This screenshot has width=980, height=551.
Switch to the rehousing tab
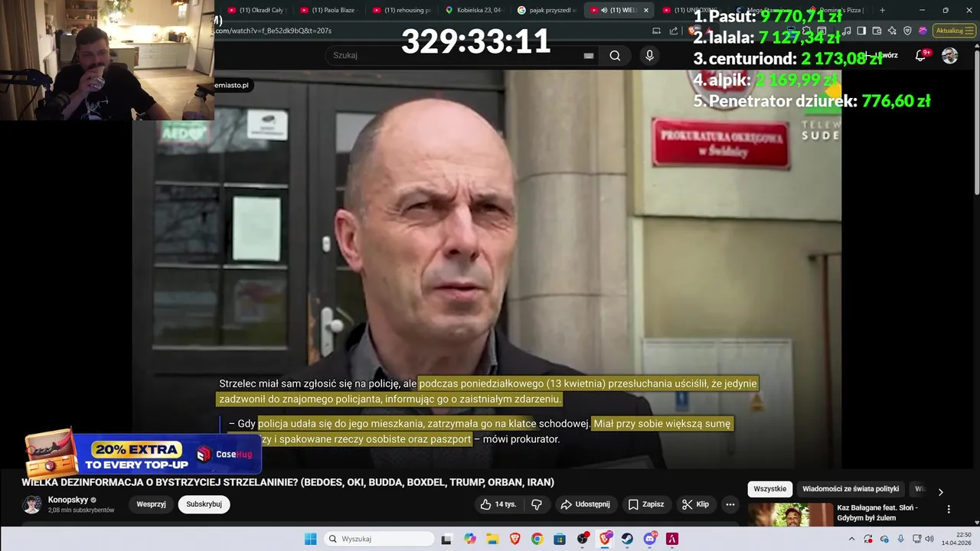point(400,10)
